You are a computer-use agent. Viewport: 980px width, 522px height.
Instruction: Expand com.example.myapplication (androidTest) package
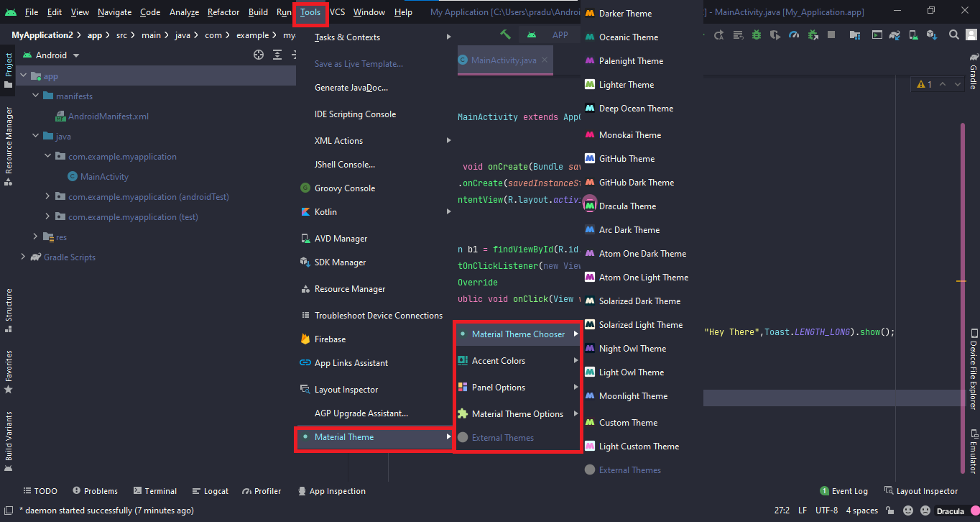click(x=47, y=197)
